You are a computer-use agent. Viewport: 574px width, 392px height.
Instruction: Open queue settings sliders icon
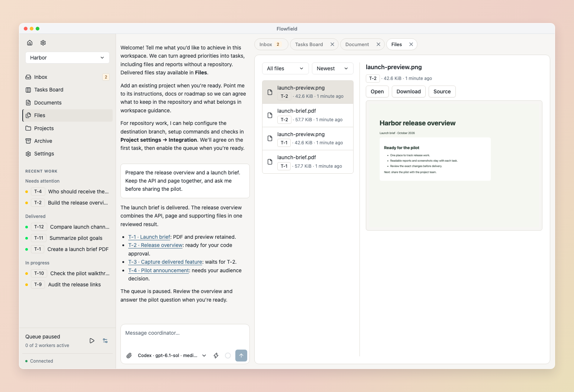(x=105, y=341)
